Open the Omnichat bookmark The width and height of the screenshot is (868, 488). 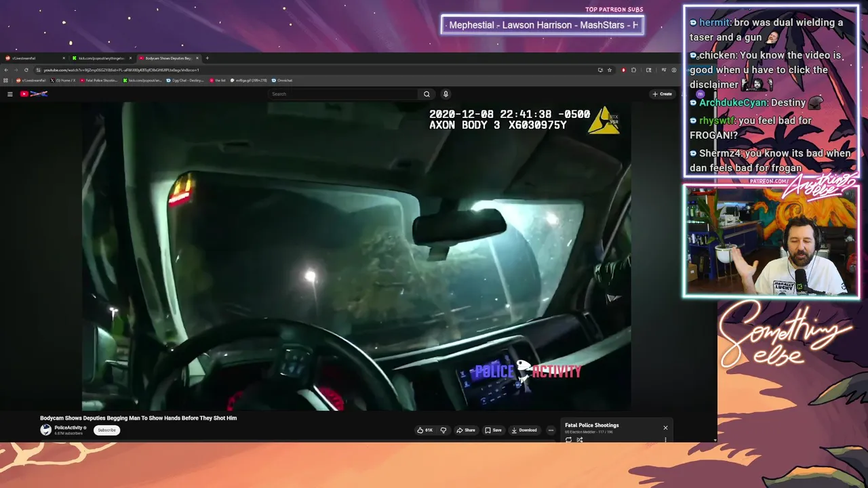pyautogui.click(x=281, y=81)
